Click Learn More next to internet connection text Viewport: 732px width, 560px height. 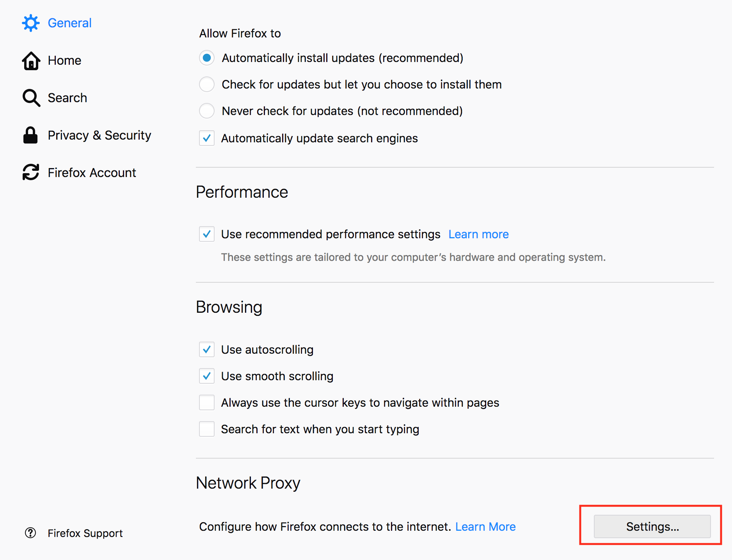point(485,526)
